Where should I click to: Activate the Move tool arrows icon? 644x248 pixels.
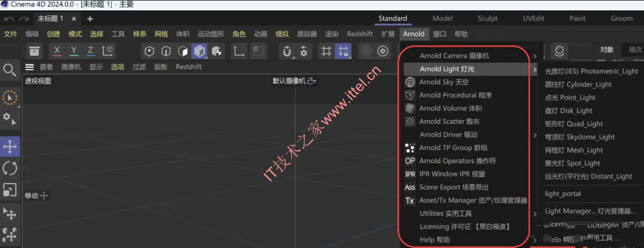[x=10, y=147]
